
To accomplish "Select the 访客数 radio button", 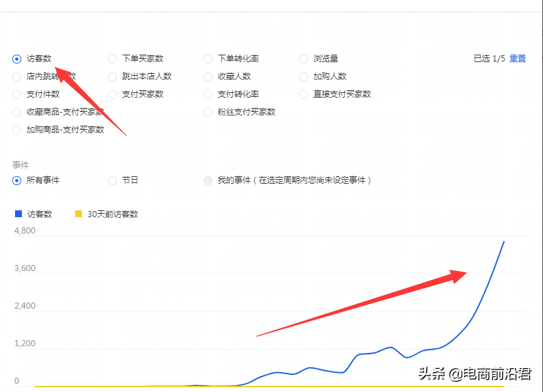I will (x=16, y=59).
